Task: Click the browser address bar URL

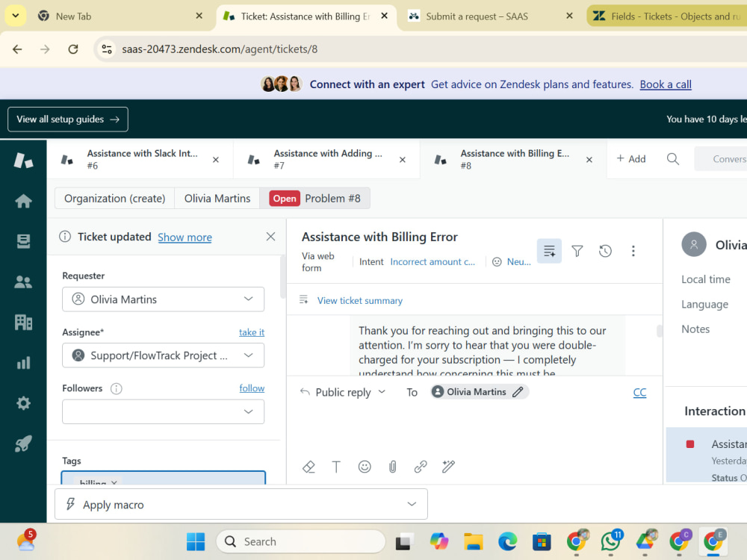Action: pos(220,49)
